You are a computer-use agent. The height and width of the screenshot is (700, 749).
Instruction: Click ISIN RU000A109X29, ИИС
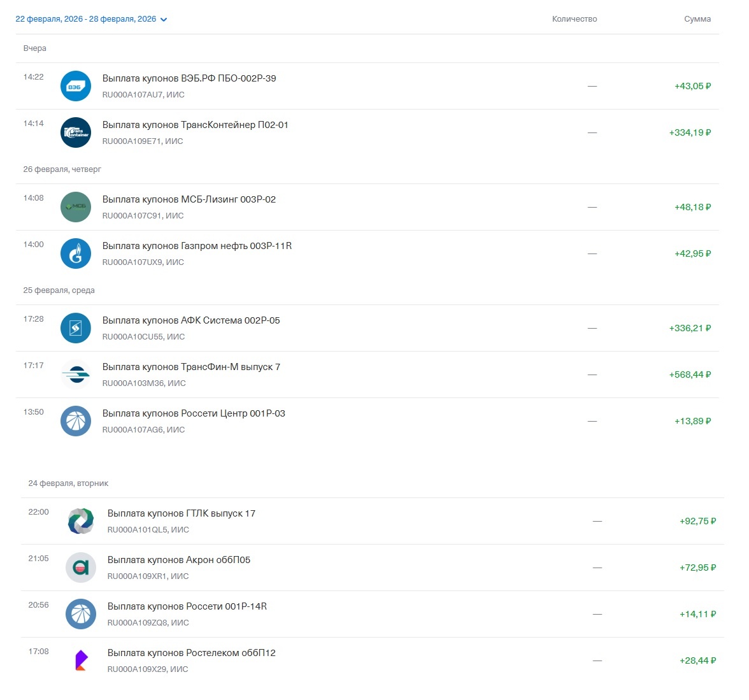(x=148, y=669)
